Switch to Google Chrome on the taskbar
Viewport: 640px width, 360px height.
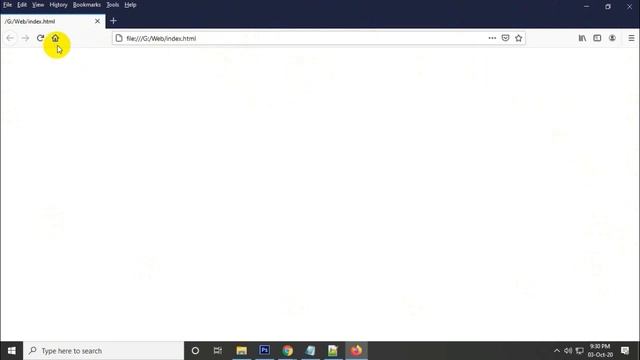click(x=287, y=351)
